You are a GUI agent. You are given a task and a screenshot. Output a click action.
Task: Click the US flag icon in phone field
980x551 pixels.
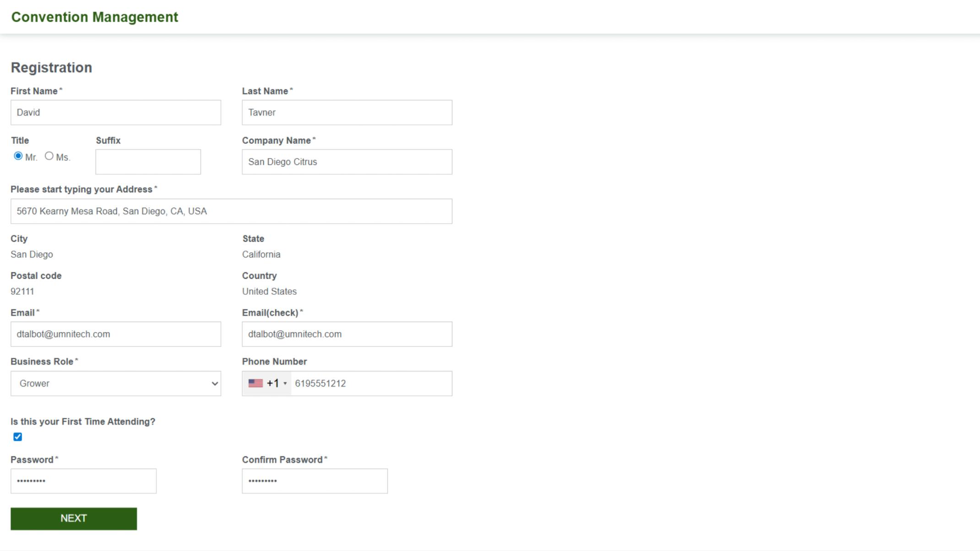pos(256,383)
